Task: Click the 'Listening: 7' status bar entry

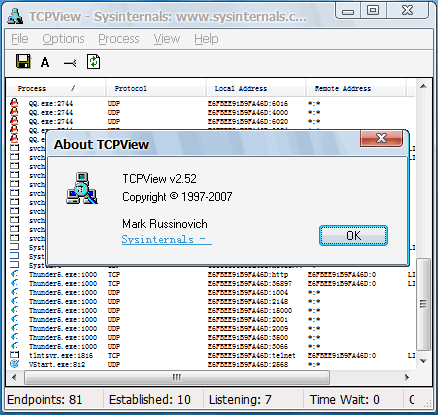Action: [x=240, y=399]
